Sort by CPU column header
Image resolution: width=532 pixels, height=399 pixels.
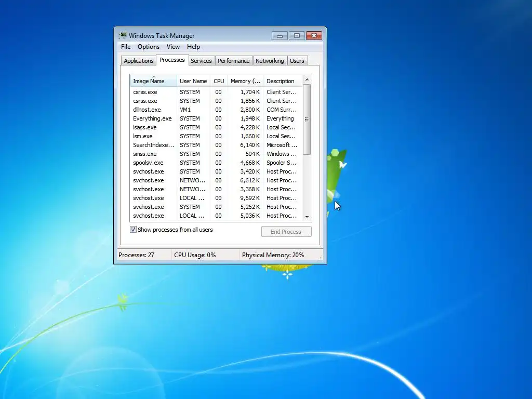coord(219,81)
